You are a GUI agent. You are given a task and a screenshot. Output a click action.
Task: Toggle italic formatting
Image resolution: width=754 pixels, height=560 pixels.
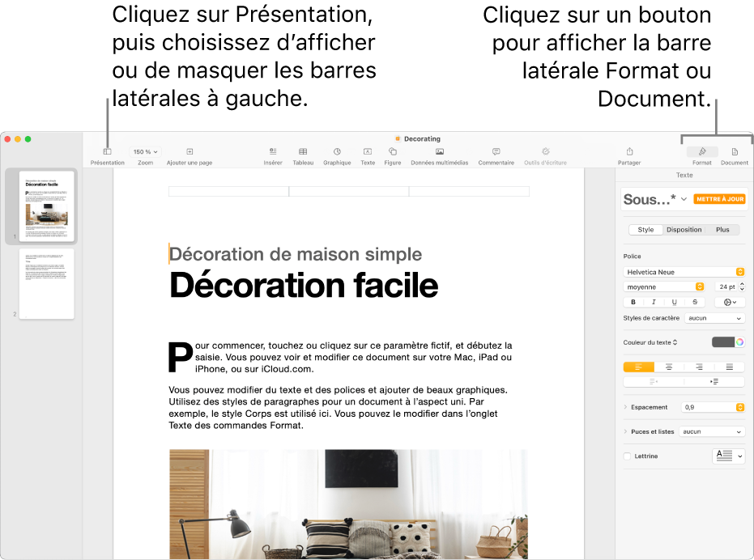click(x=654, y=302)
